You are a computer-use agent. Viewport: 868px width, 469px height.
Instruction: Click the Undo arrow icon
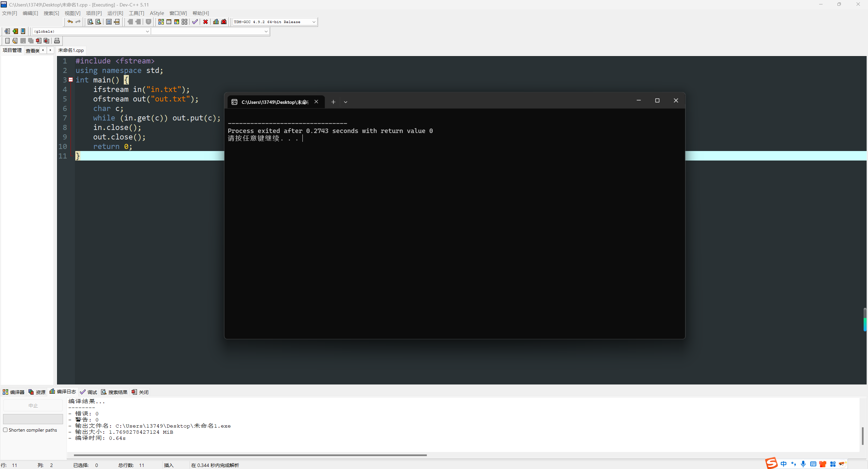(x=70, y=22)
